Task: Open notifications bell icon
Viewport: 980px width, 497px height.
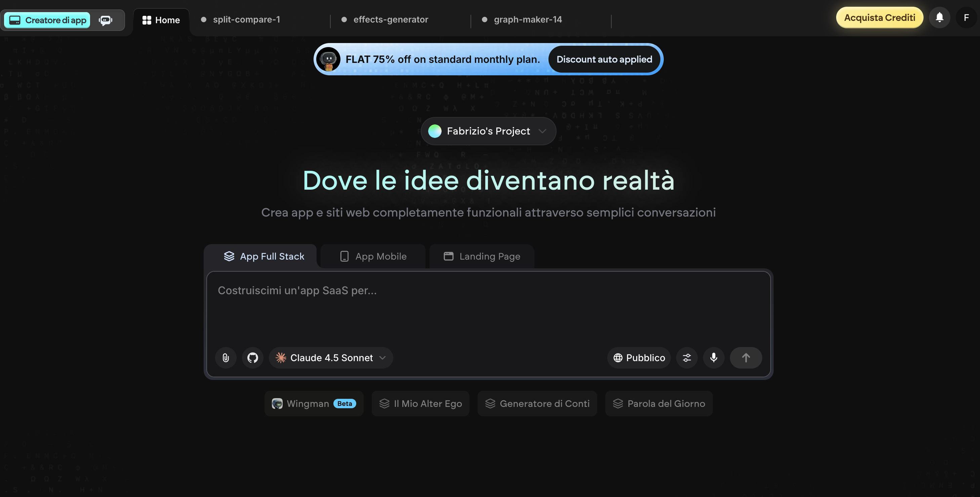Action: pos(939,17)
